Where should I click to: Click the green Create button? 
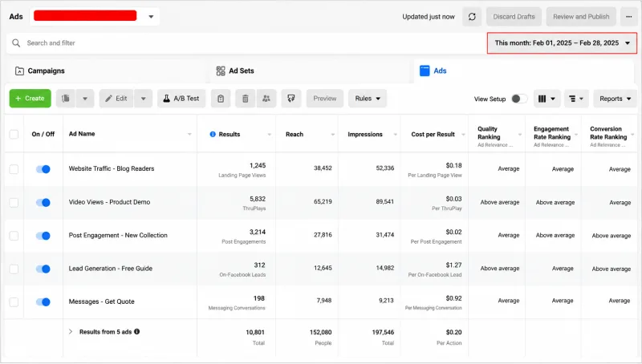[30, 99]
